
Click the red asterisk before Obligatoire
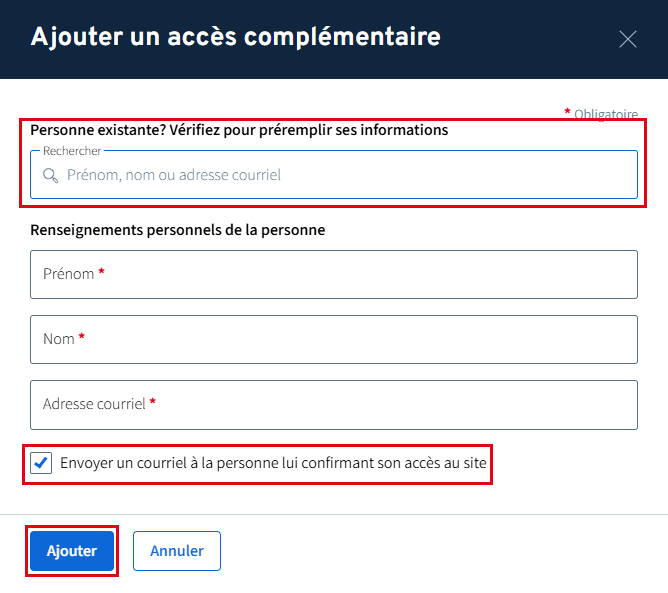(568, 112)
